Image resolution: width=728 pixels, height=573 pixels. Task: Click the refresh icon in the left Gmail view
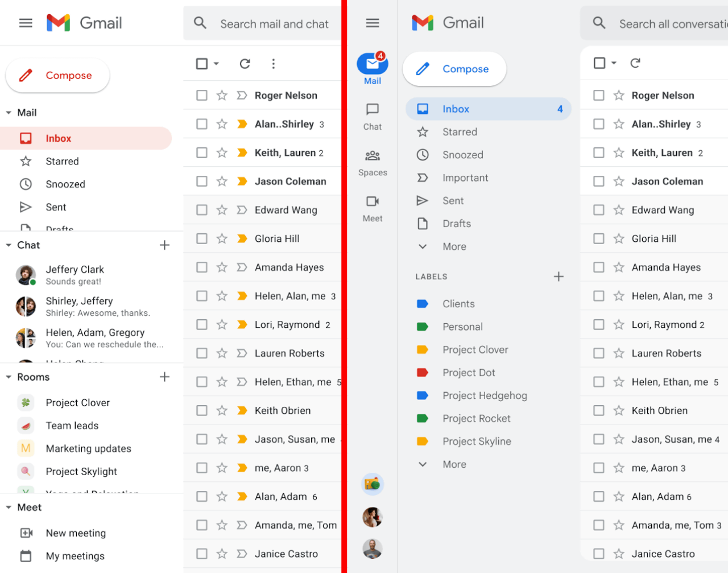coord(245,64)
